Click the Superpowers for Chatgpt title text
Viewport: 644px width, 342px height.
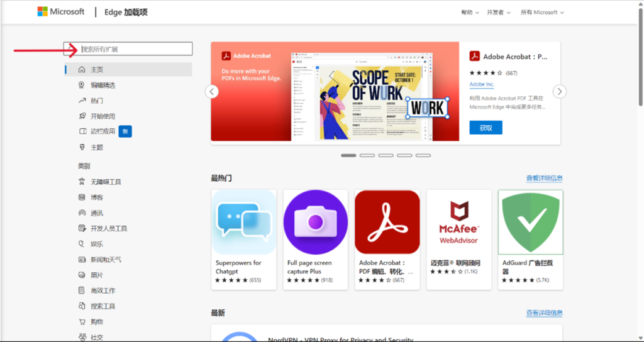point(238,267)
